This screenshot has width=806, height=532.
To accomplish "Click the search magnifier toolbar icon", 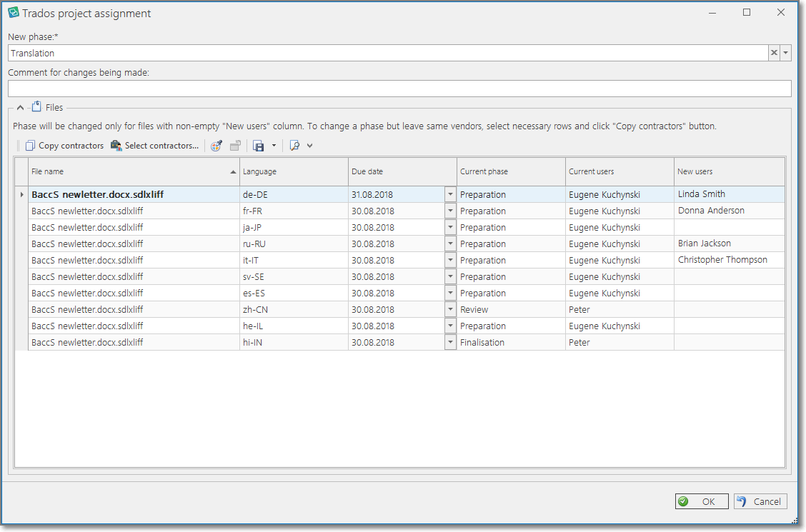I will [294, 146].
